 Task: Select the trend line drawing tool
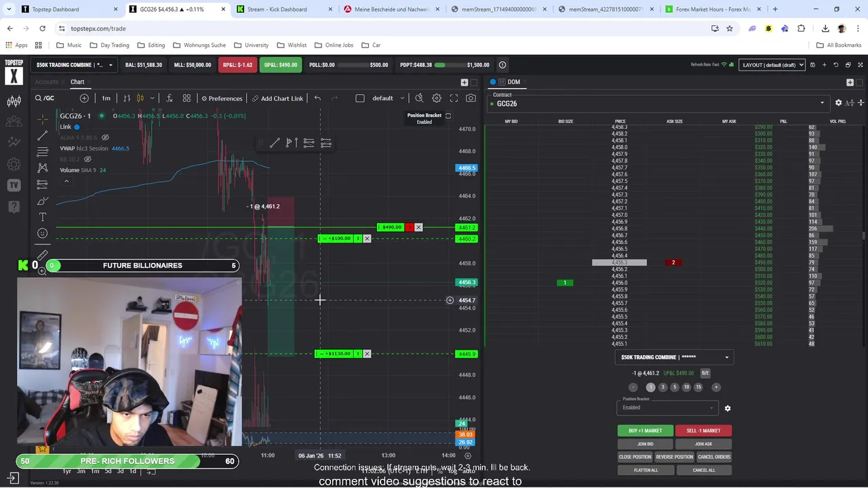tap(43, 136)
